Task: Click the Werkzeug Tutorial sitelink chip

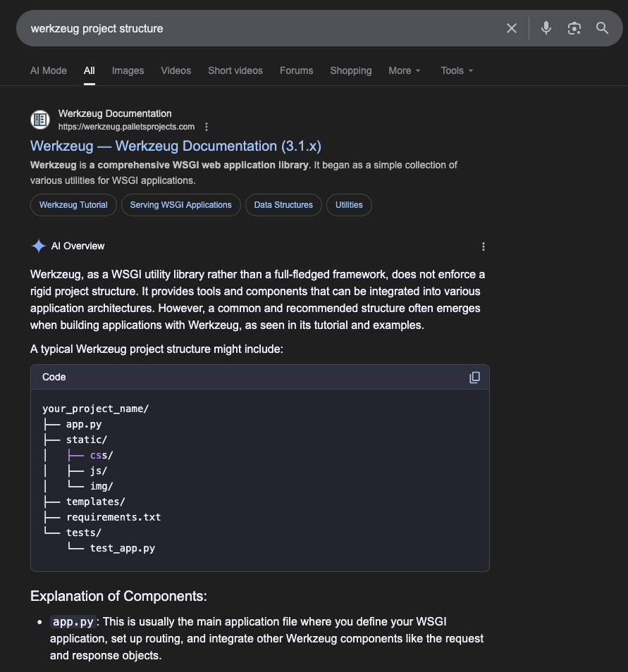Action: click(x=73, y=205)
